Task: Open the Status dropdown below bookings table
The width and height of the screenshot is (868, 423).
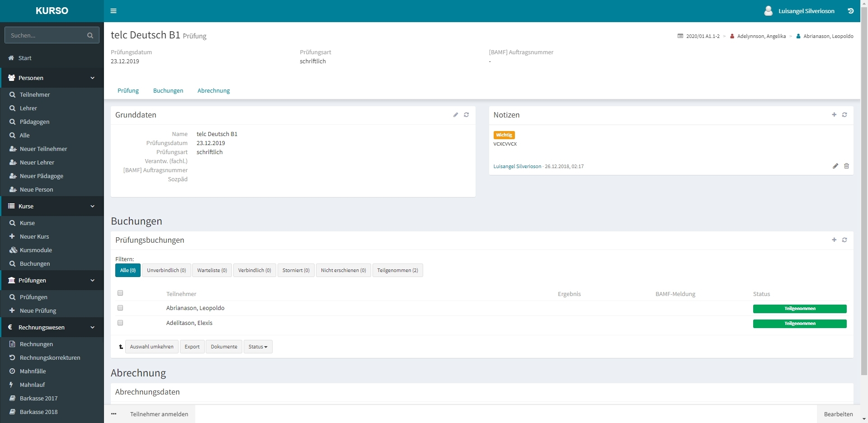Action: point(258,347)
